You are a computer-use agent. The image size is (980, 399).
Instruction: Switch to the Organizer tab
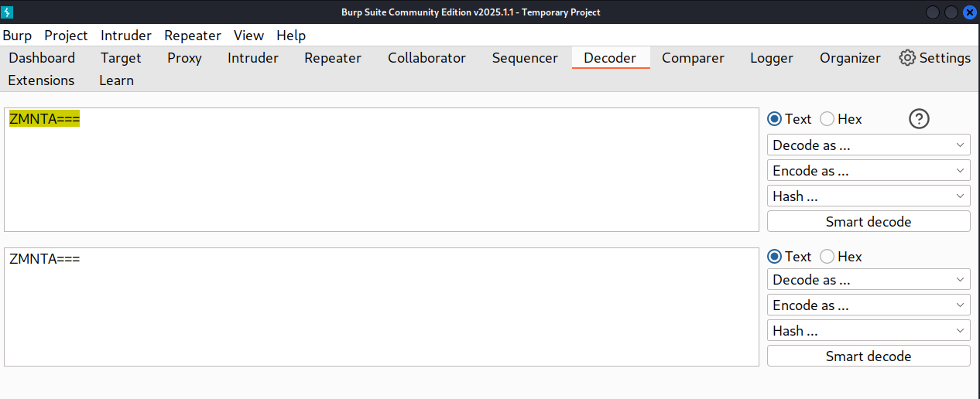pos(850,58)
